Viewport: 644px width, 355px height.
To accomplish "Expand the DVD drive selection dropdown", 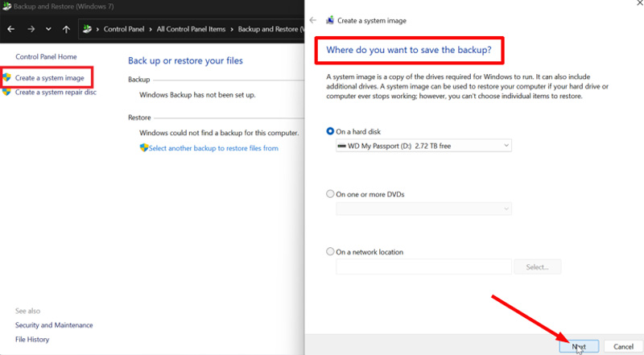I will tap(423, 208).
